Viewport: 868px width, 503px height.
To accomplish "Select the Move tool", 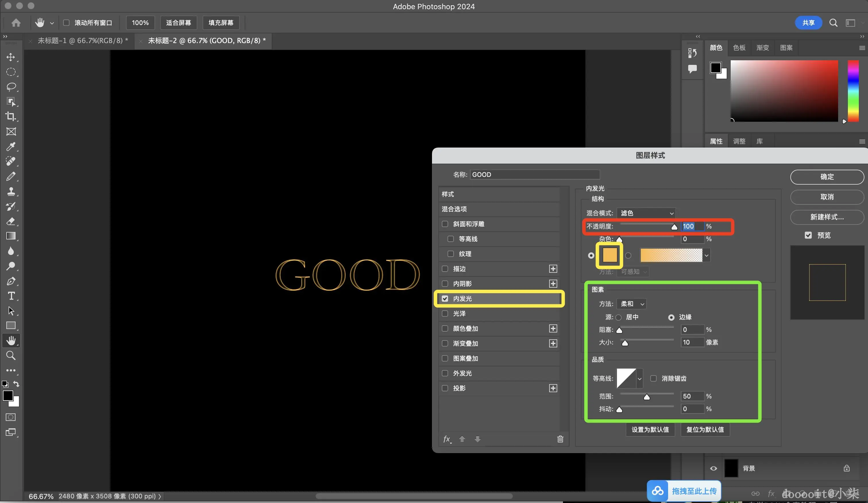I will coord(11,57).
